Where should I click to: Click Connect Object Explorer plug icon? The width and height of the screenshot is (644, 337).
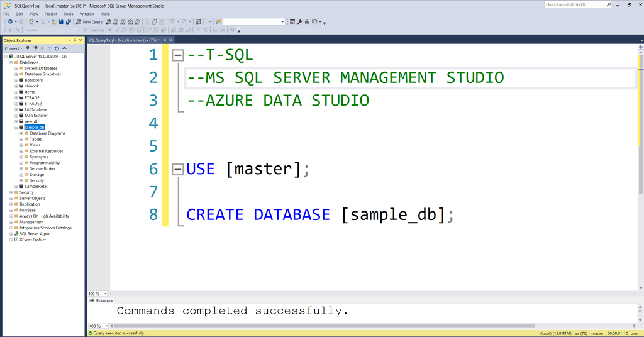(x=28, y=48)
